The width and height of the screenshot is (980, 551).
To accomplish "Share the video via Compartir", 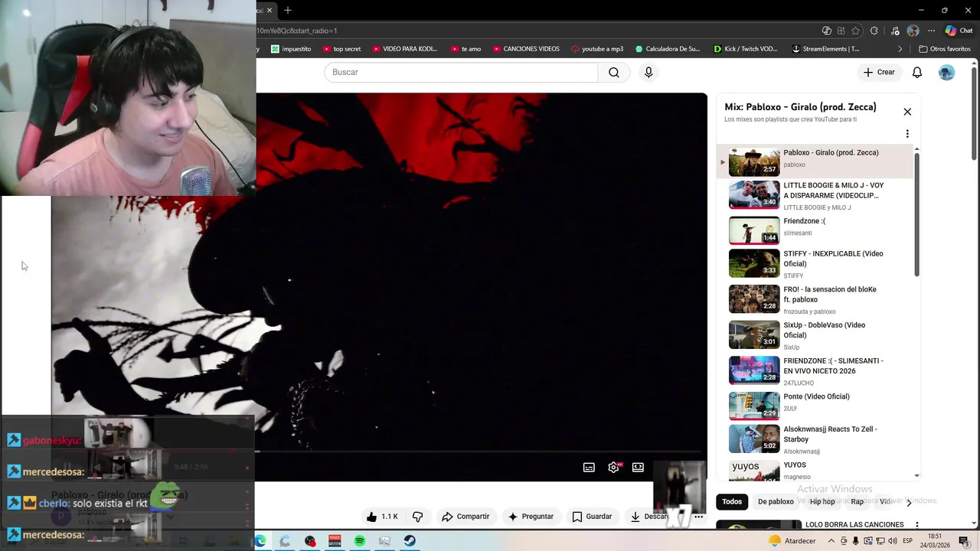I will pyautogui.click(x=465, y=517).
